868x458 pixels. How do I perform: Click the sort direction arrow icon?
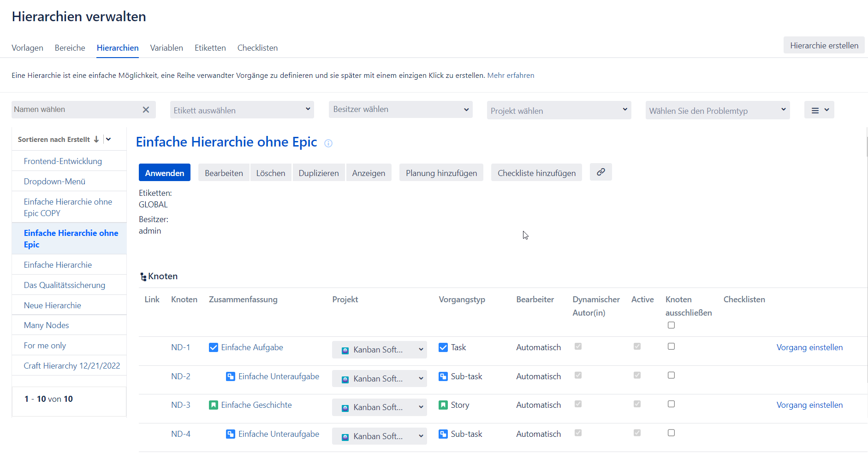tap(96, 140)
